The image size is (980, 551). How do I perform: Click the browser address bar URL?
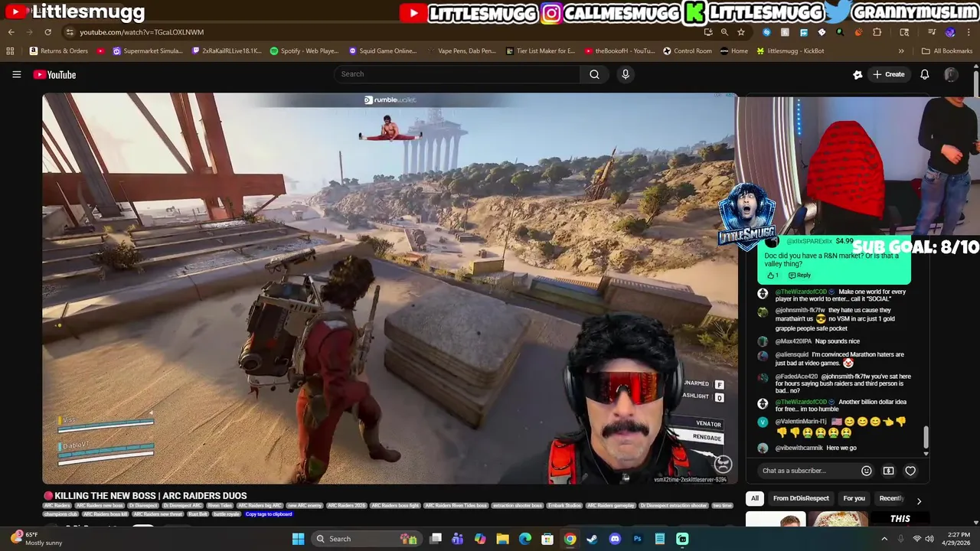click(x=142, y=32)
